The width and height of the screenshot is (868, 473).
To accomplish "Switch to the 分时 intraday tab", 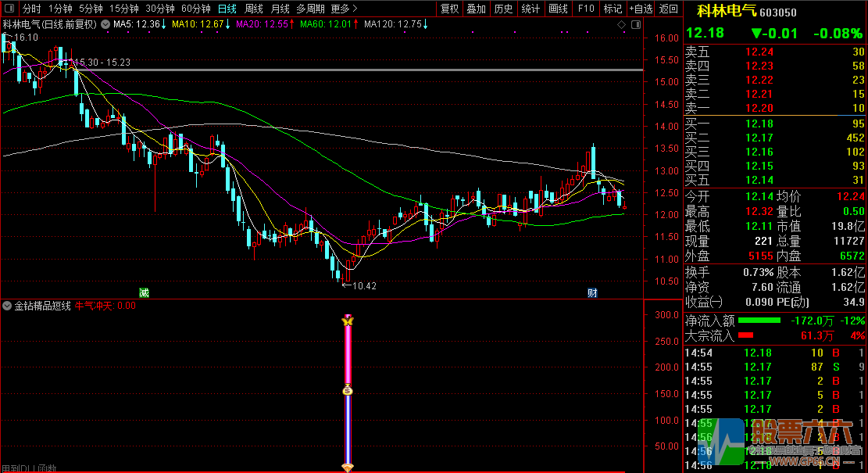I will [x=31, y=9].
